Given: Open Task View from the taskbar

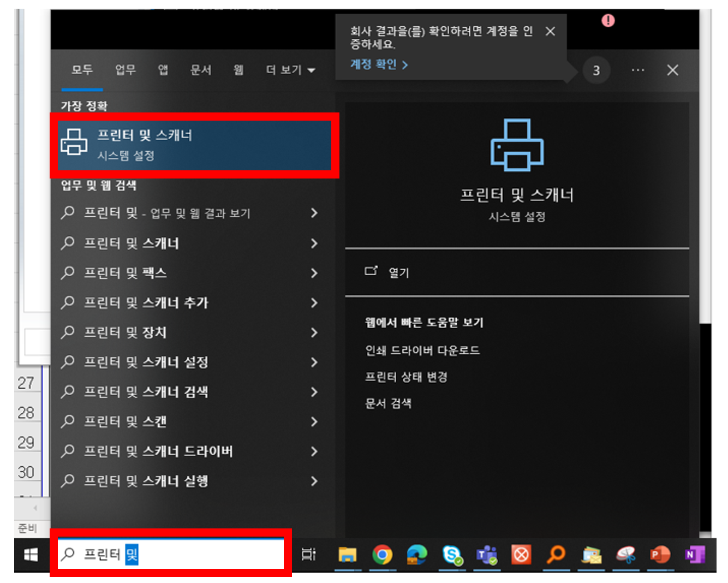Looking at the screenshot, I should pyautogui.click(x=308, y=555).
